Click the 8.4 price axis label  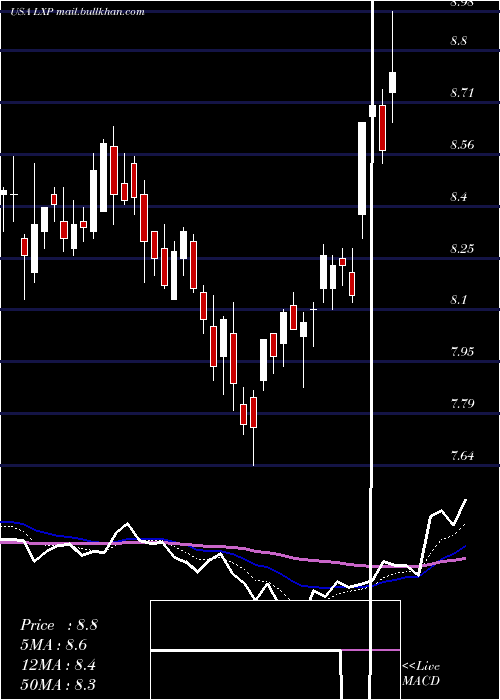[459, 196]
